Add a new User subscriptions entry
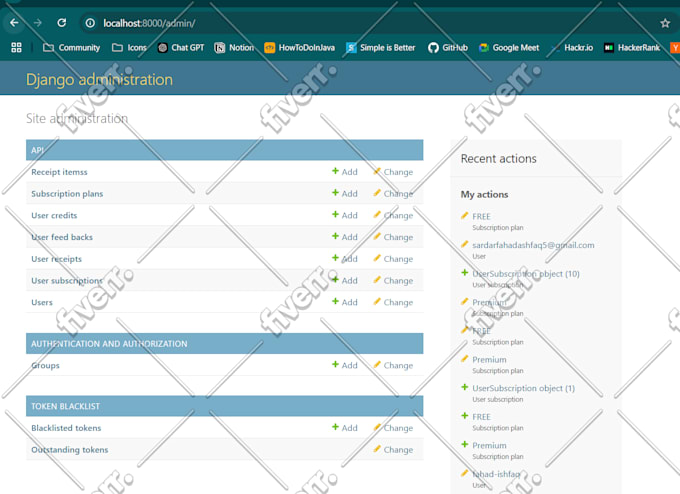The image size is (680, 494). coord(345,280)
